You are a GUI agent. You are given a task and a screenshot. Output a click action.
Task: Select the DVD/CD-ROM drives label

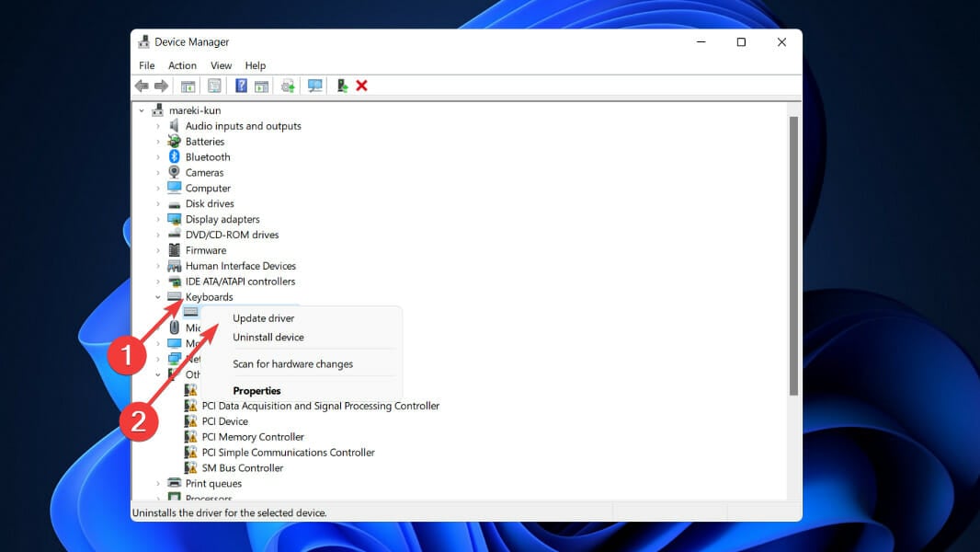tap(232, 235)
